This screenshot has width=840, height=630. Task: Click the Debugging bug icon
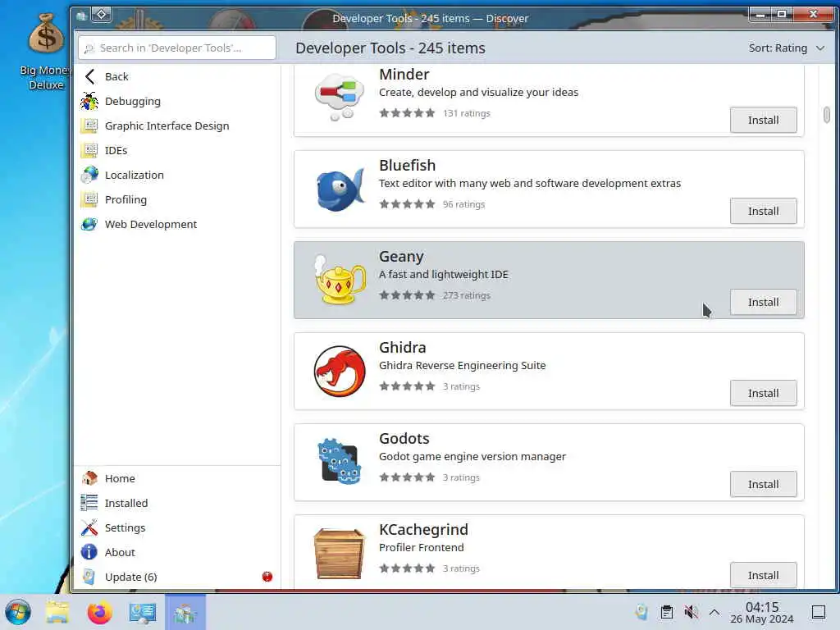click(x=89, y=101)
